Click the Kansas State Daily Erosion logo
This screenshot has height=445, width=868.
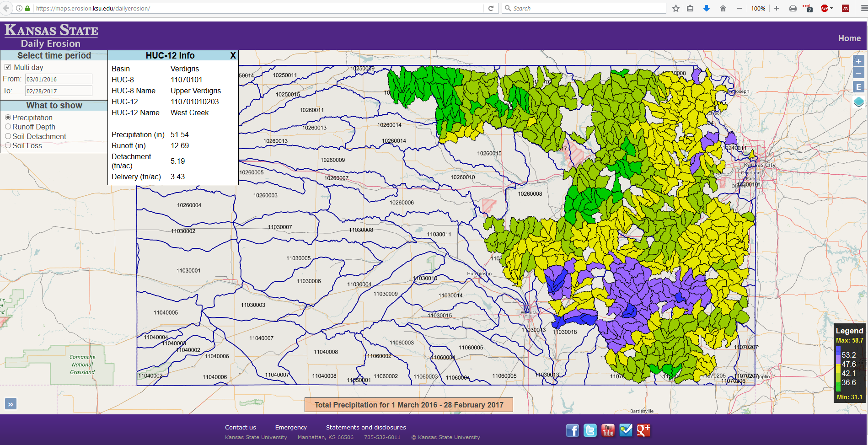[x=51, y=36]
